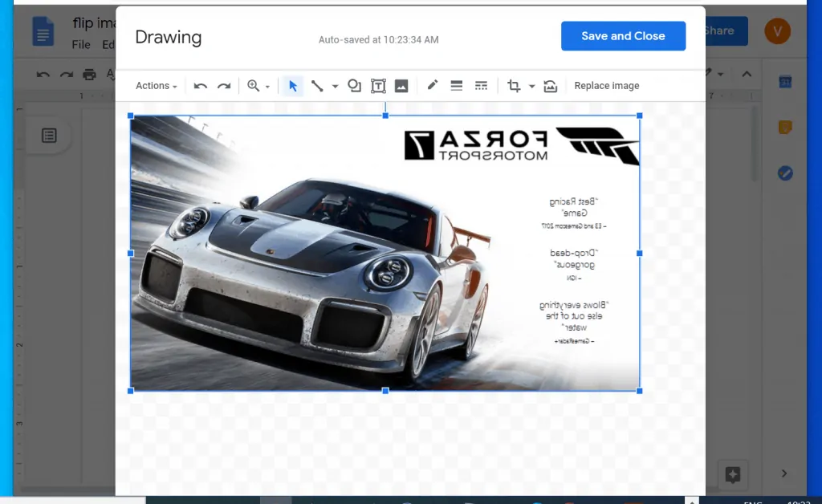Click the Google Docs home icon

coord(43,31)
